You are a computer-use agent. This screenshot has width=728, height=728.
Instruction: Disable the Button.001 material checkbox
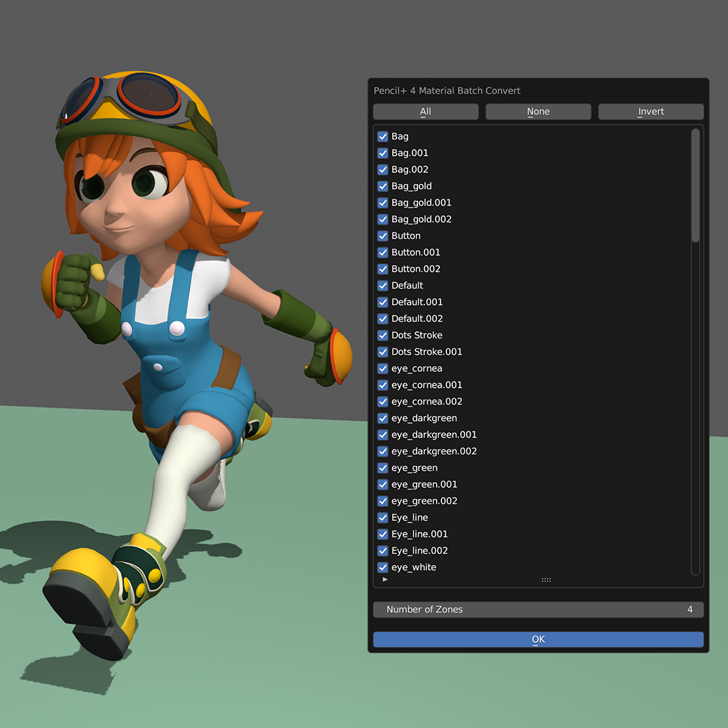pyautogui.click(x=382, y=252)
